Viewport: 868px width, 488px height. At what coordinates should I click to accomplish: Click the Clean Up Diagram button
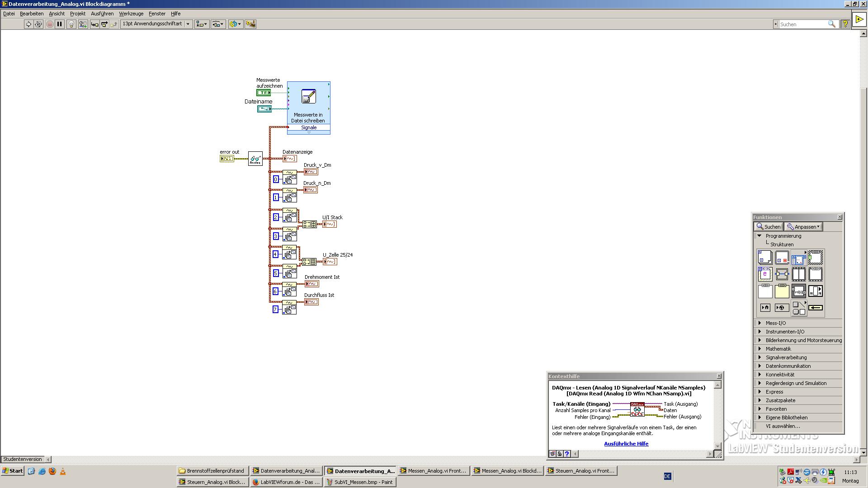(250, 24)
